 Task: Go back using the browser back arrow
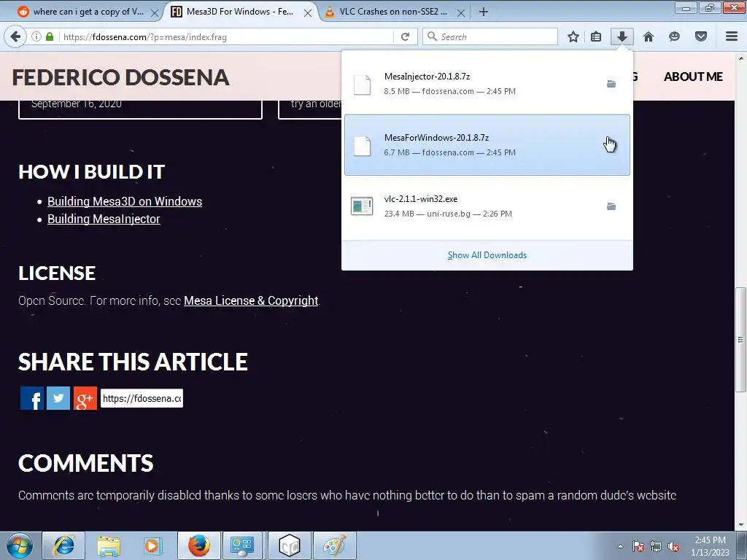15,36
